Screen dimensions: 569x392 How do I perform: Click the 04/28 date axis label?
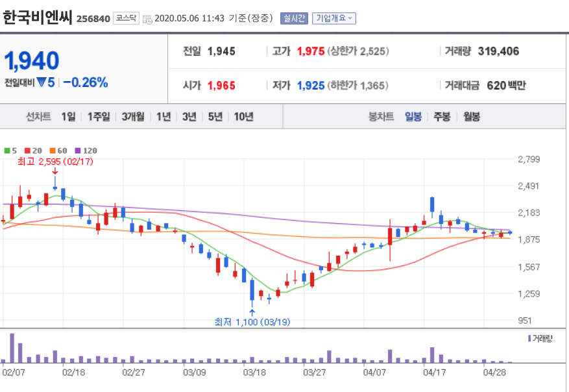point(494,373)
